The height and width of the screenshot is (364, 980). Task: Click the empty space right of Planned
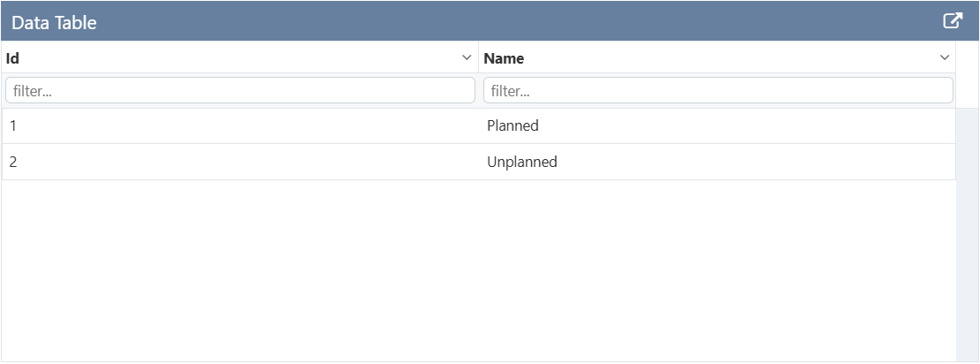pos(751,125)
